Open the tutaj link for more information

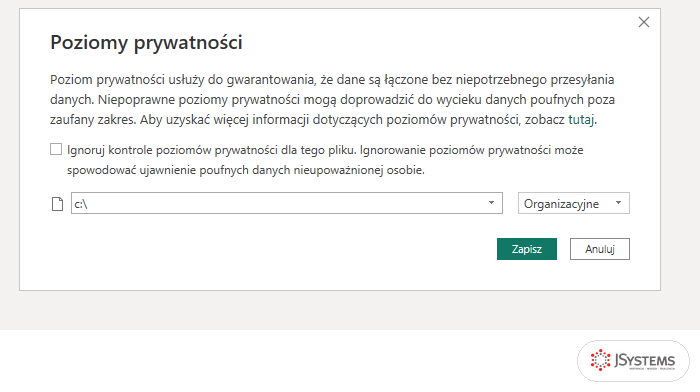coord(581,120)
